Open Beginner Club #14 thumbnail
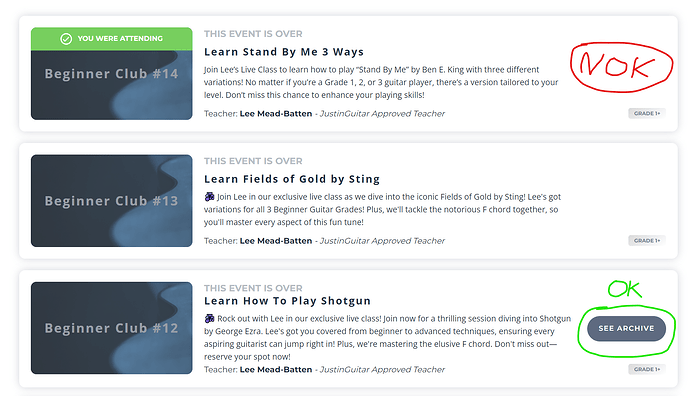The width and height of the screenshot is (690, 396). pyautogui.click(x=112, y=73)
